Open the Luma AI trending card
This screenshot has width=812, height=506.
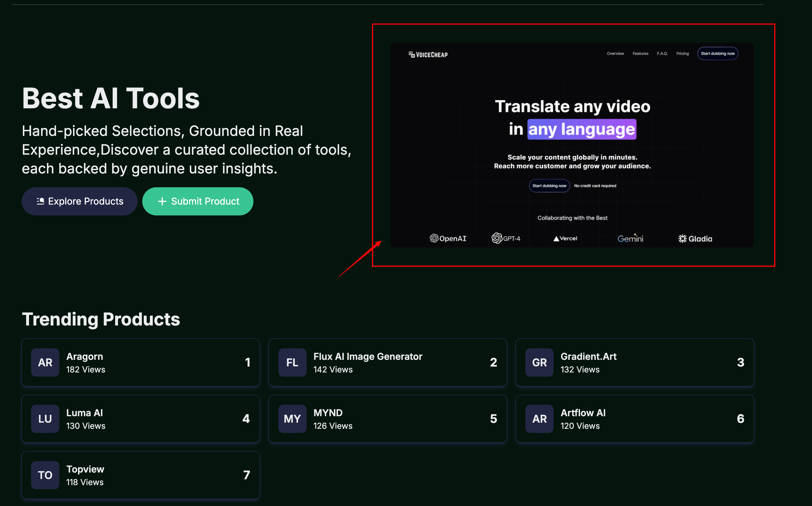coord(141,419)
